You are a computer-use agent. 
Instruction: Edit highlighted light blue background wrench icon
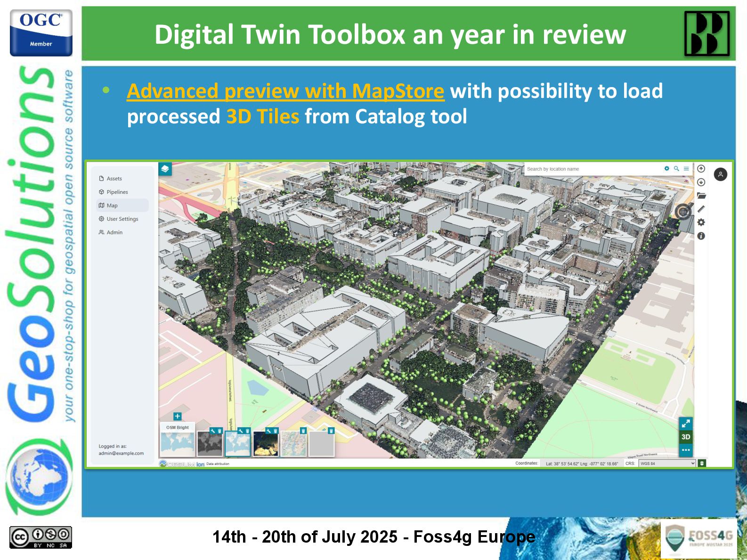(x=241, y=431)
